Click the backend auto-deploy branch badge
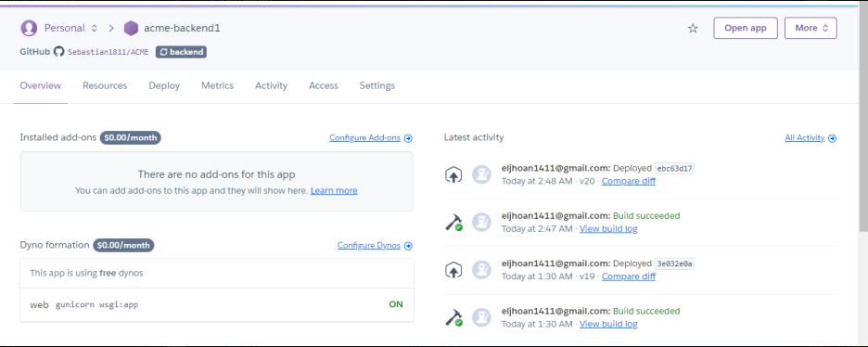The image size is (868, 347). coord(181,52)
